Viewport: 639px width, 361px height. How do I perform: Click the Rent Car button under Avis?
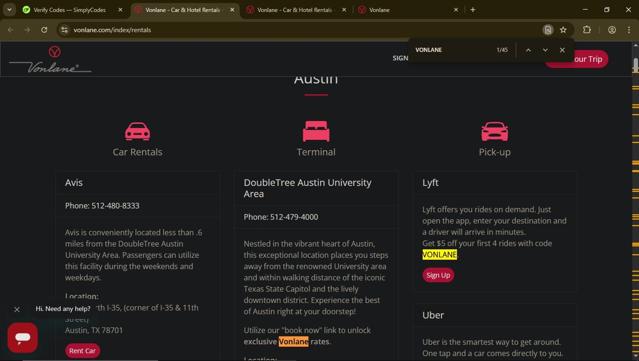[x=82, y=350]
